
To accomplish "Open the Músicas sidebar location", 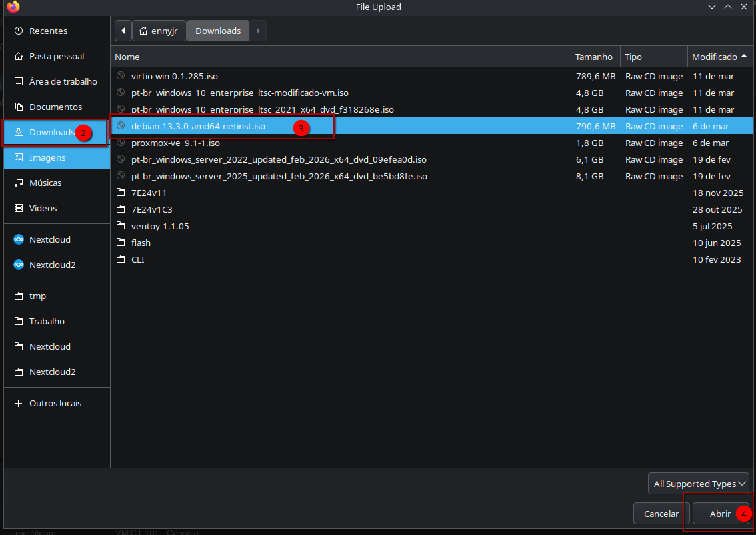I will pos(45,183).
